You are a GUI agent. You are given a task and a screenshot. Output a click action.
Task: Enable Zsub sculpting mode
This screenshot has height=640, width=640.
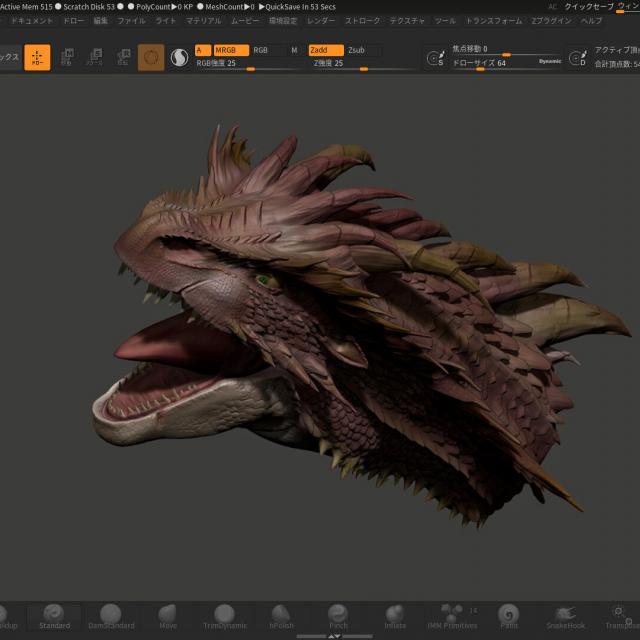[357, 50]
